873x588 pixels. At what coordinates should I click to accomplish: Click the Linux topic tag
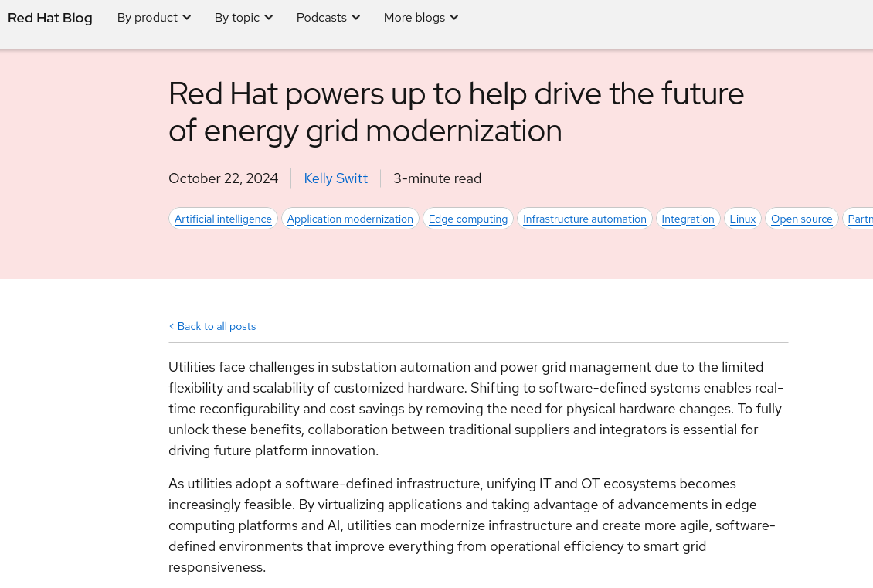pyautogui.click(x=742, y=219)
